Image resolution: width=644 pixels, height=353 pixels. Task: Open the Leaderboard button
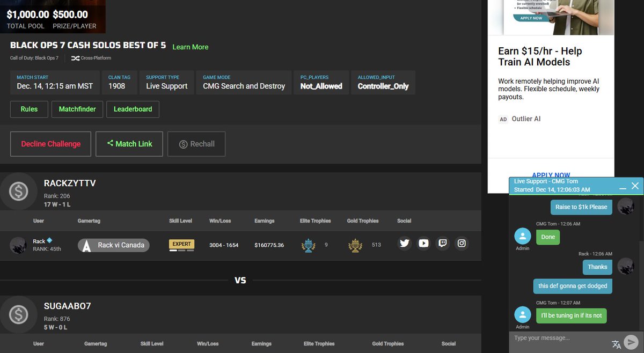[133, 109]
